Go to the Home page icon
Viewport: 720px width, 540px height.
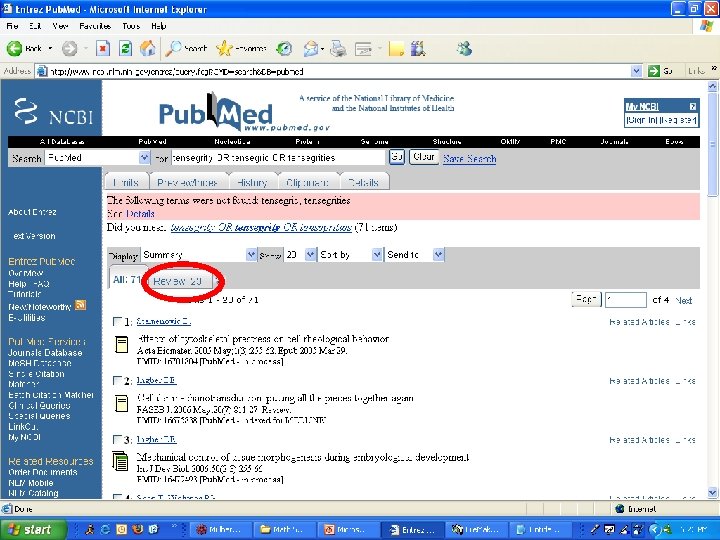(x=147, y=48)
